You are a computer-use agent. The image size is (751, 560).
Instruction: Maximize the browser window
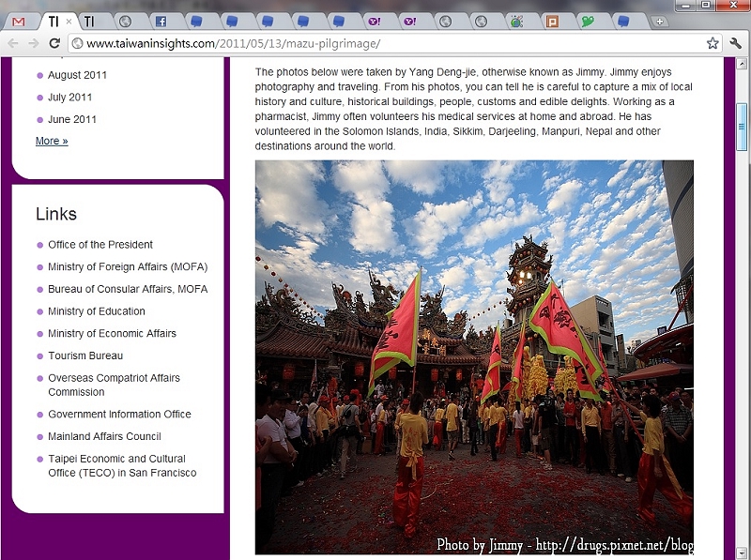click(x=706, y=6)
